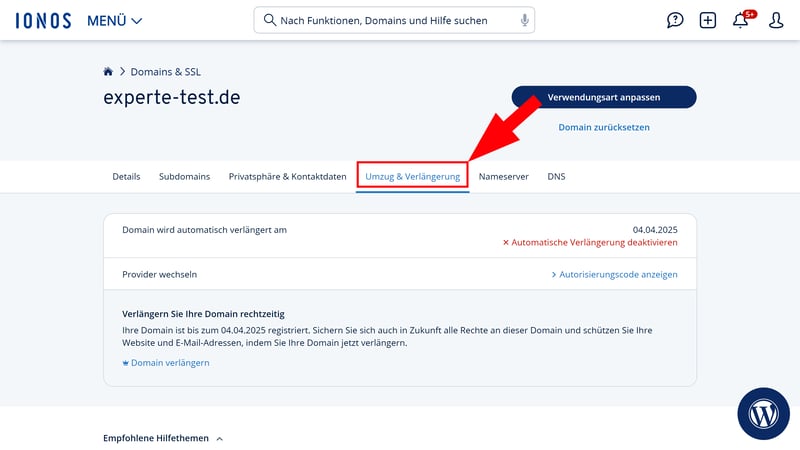Open Privatsphäre & Kontaktdaten tab
800x450 pixels.
[x=287, y=176]
